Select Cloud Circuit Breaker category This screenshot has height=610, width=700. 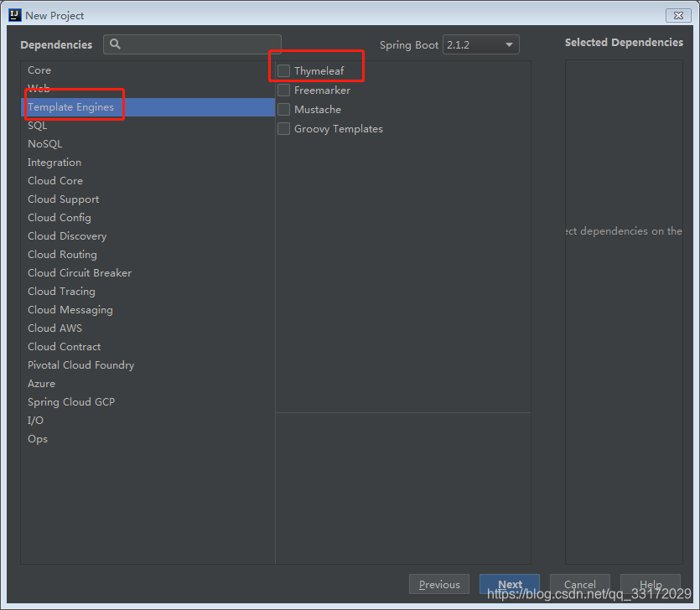(x=148, y=272)
